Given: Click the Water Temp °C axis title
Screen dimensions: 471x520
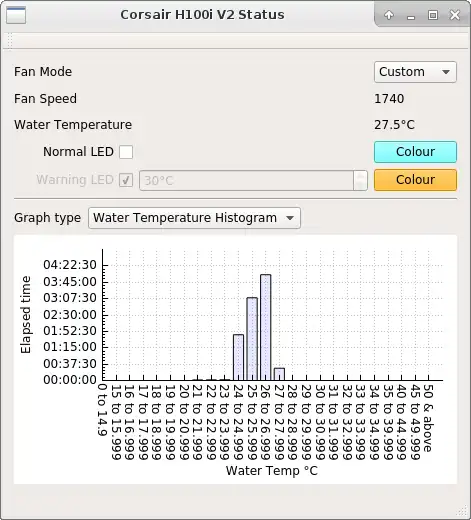Looking at the screenshot, I should [x=272, y=471].
